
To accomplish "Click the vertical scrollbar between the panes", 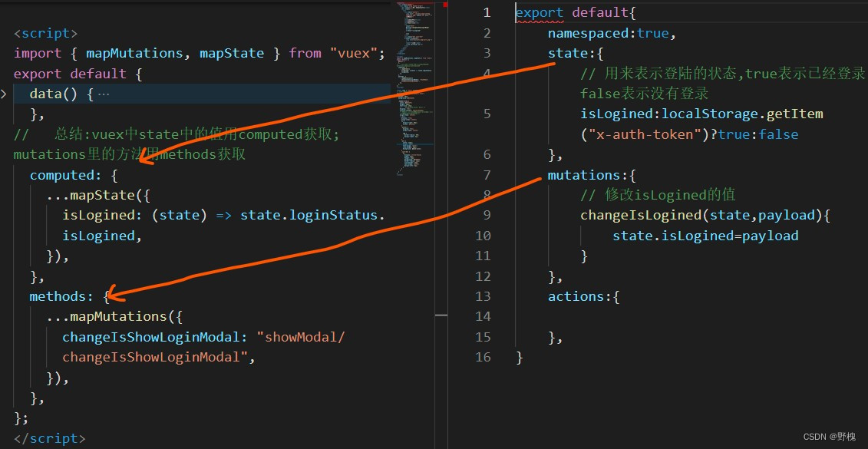I will click(x=442, y=315).
